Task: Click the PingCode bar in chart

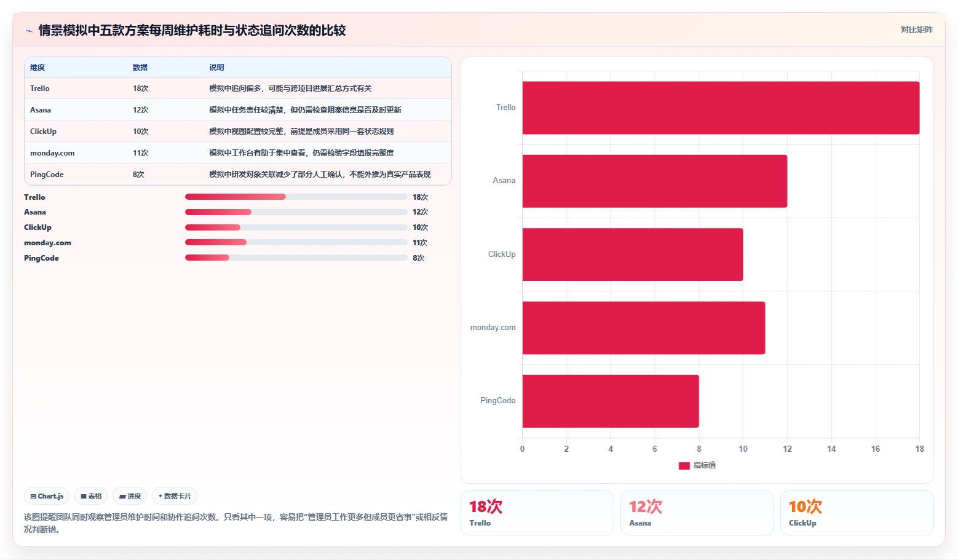Action: click(611, 401)
